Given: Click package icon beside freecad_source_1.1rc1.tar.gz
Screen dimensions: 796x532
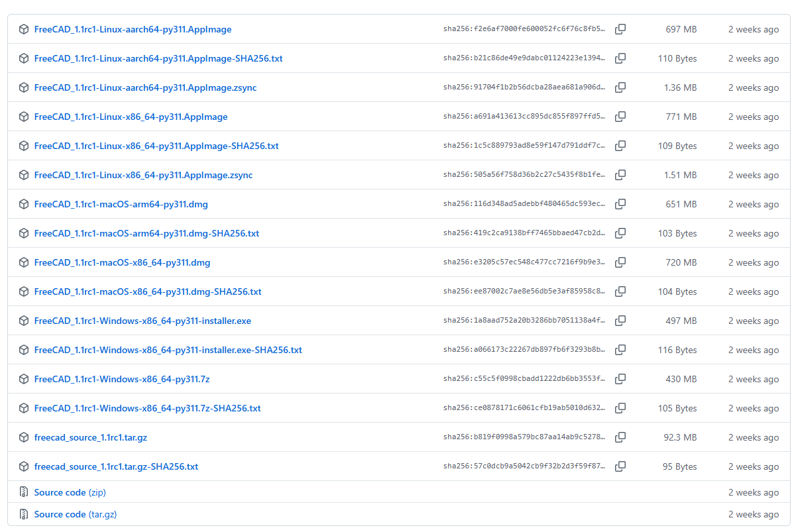Looking at the screenshot, I should point(24,437).
